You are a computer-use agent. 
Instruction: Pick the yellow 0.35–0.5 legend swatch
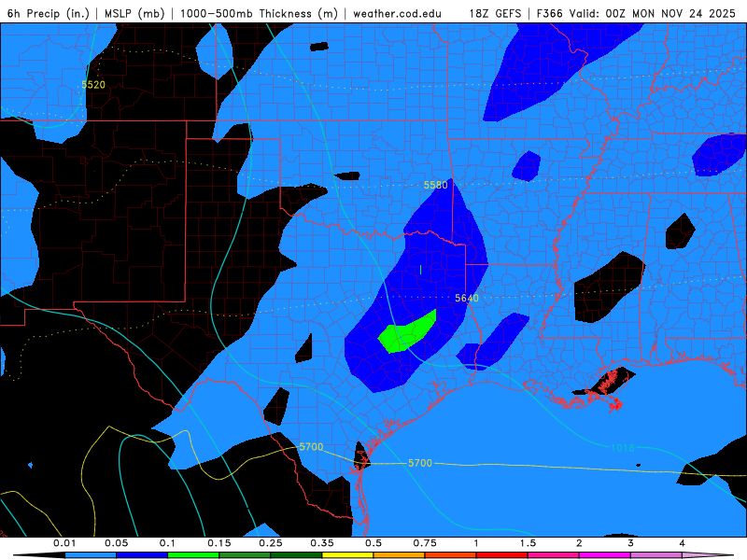[347, 555]
